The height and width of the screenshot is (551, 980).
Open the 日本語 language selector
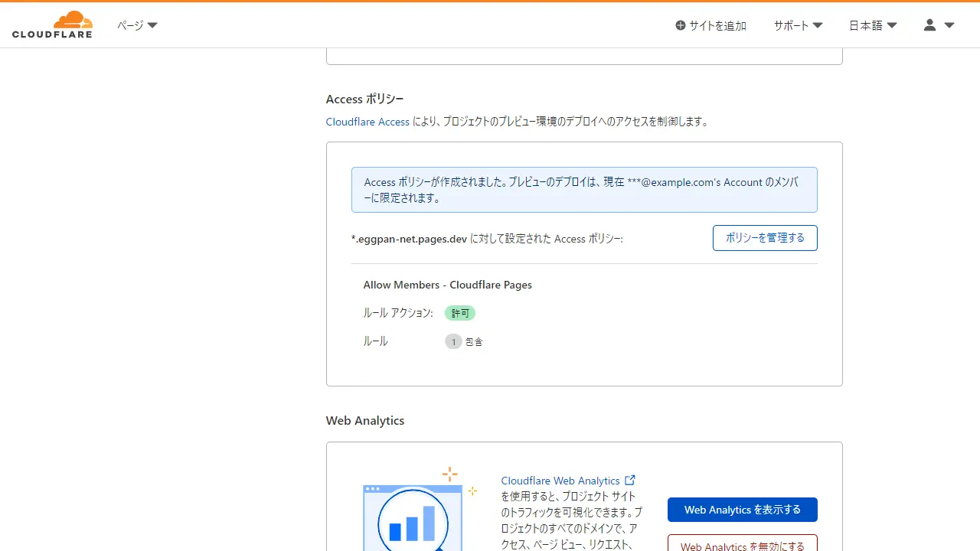(873, 25)
